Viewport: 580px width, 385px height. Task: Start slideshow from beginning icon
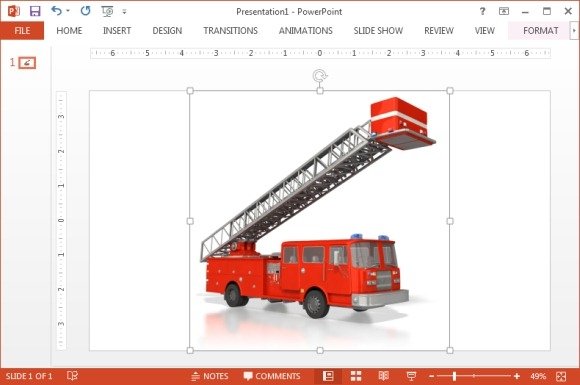pyautogui.click(x=107, y=11)
